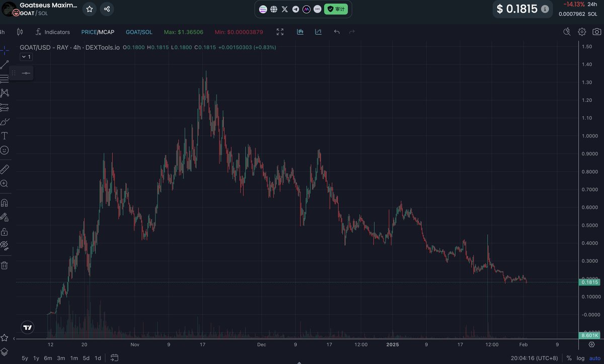The width and height of the screenshot is (604, 364).
Task: Open the green 审计 audit button
Action: point(336,9)
